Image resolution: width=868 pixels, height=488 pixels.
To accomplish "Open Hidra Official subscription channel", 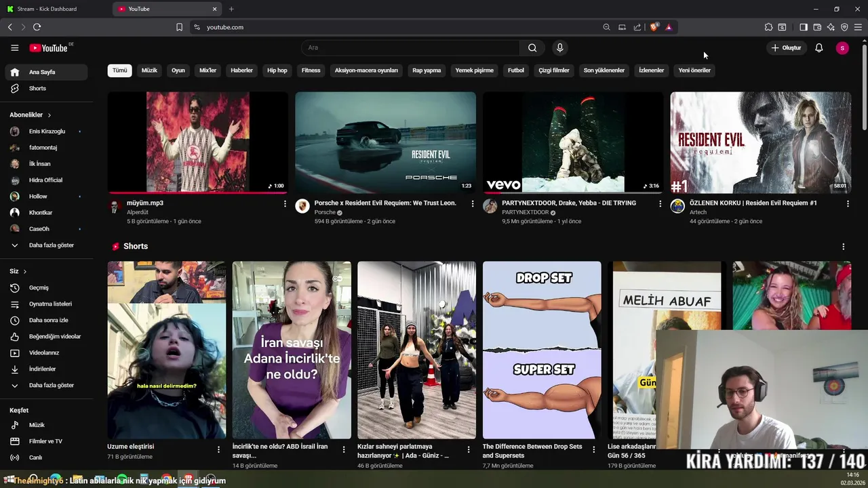I will (46, 180).
